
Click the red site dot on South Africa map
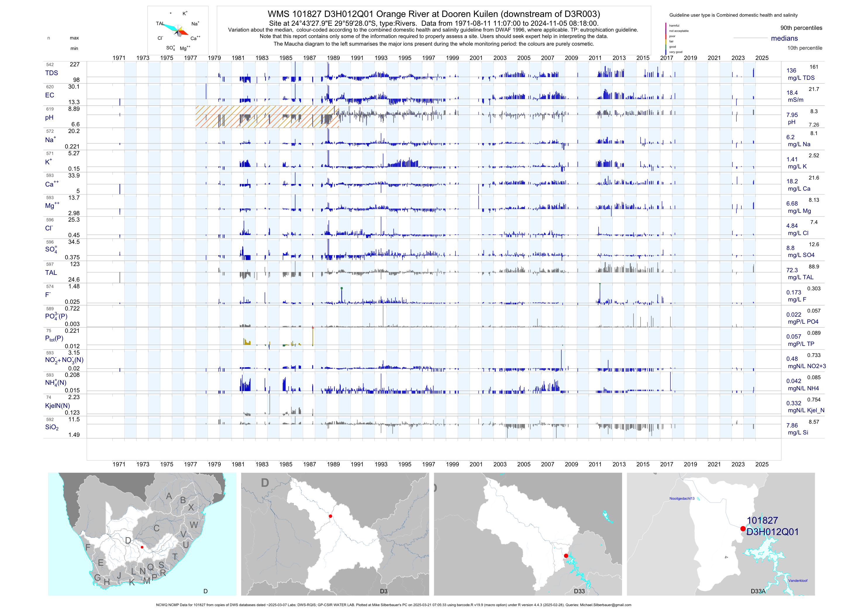point(142,547)
